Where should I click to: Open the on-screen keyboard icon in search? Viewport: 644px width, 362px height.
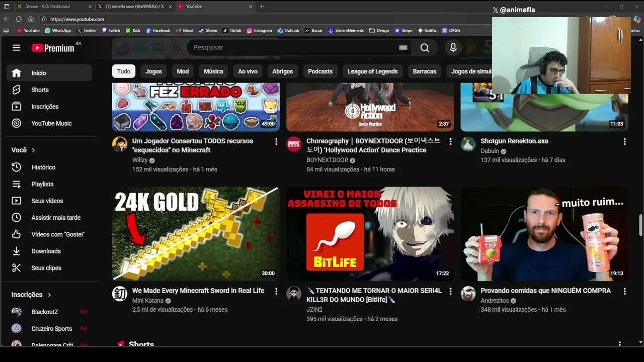[x=403, y=47]
